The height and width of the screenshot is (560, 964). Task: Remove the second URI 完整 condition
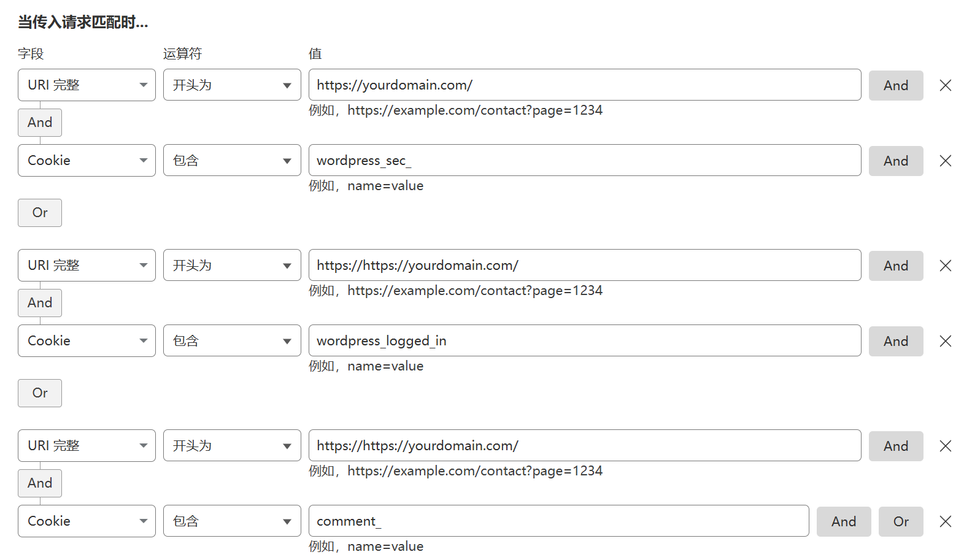pos(944,265)
